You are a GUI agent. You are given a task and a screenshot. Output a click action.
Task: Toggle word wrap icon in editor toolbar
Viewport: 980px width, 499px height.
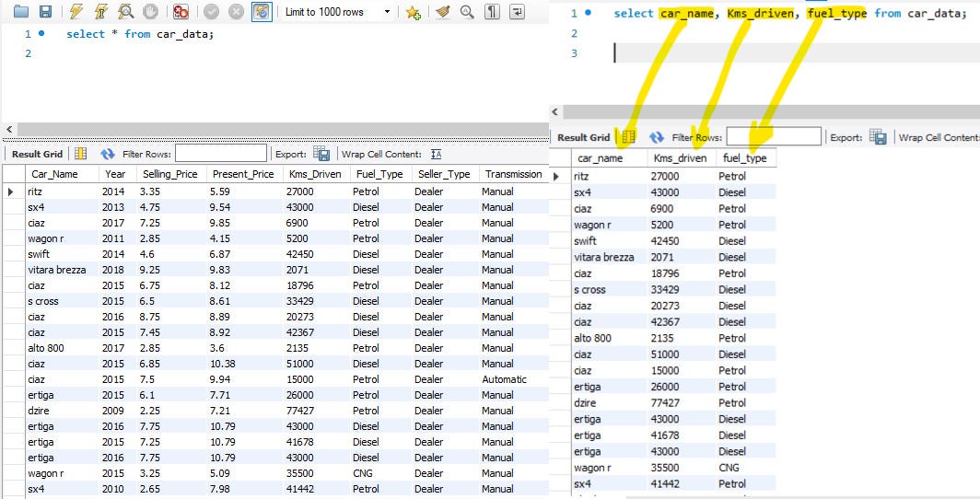pyautogui.click(x=517, y=11)
